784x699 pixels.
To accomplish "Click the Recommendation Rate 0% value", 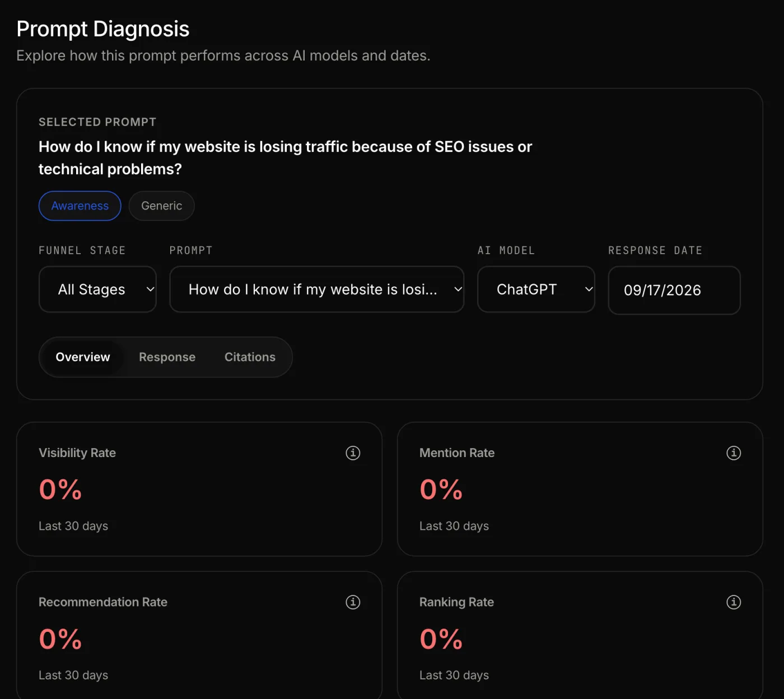I will click(60, 639).
